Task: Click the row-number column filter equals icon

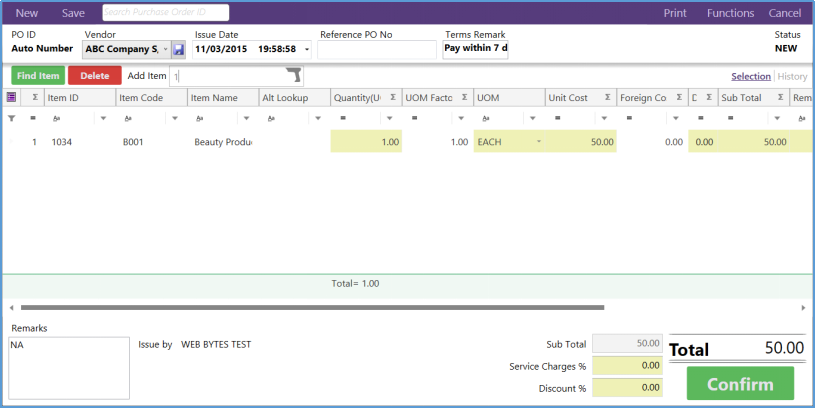Action: [x=33, y=119]
